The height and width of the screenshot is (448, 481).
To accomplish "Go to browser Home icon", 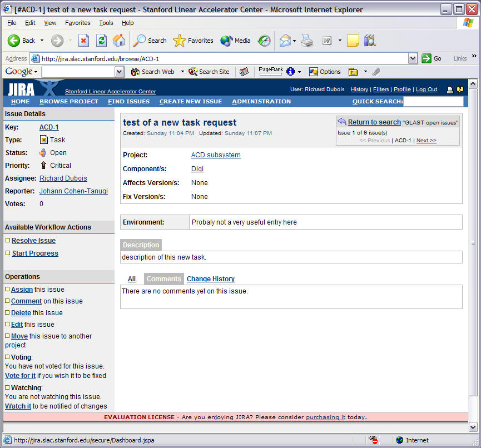I will 119,41.
